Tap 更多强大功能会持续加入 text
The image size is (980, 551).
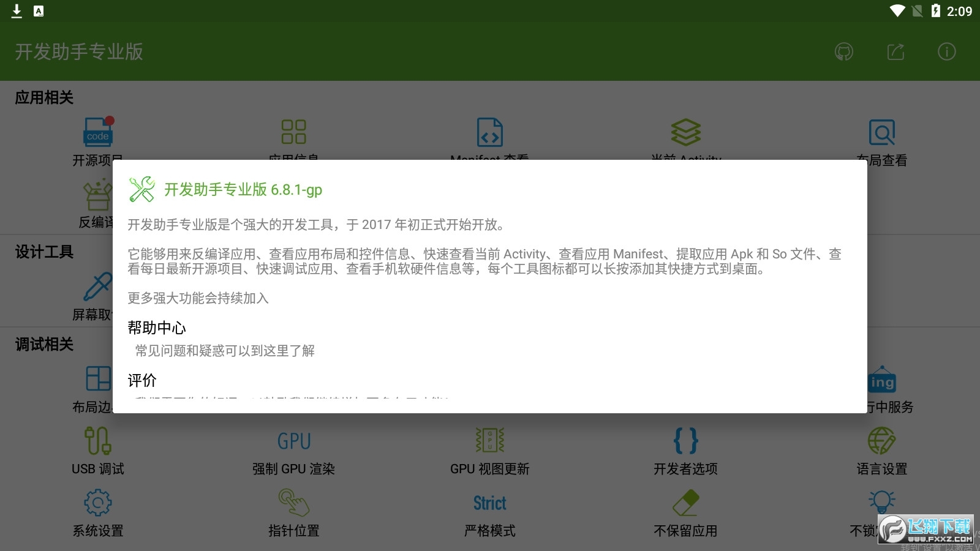click(198, 298)
